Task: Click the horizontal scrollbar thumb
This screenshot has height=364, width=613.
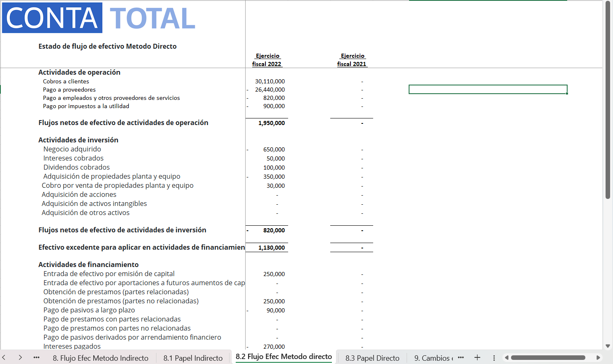Action: (x=548, y=357)
